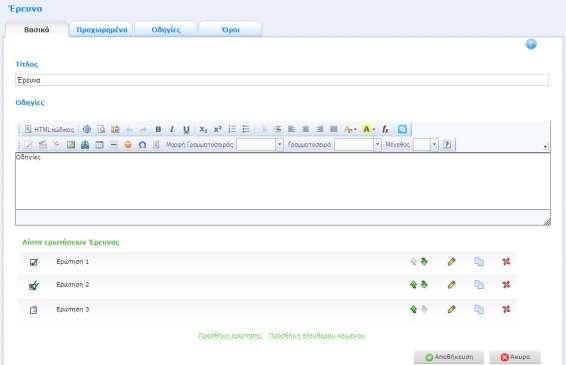Delete Ερώτηση 3
This screenshot has width=566, height=365.
[506, 309]
